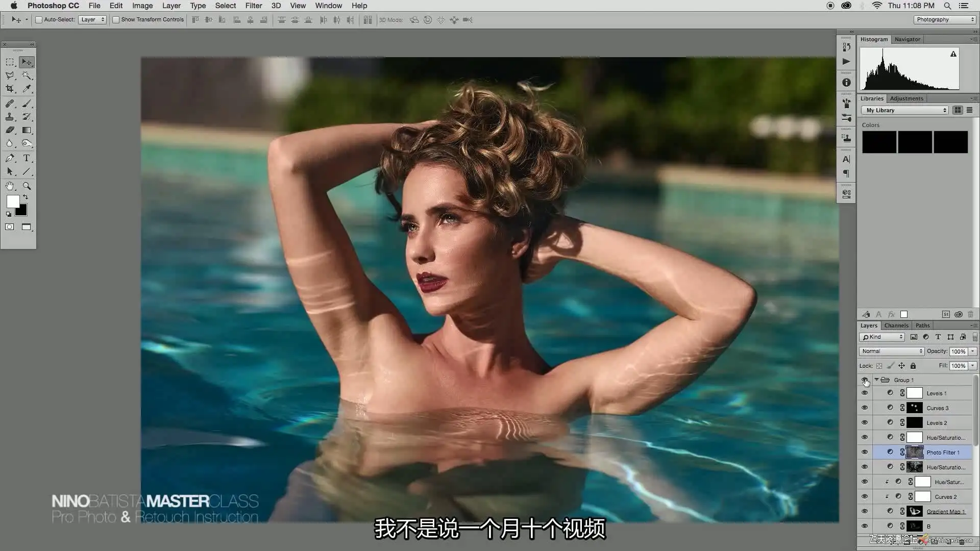Select the Blur tool
980x551 pixels.
coord(10,143)
